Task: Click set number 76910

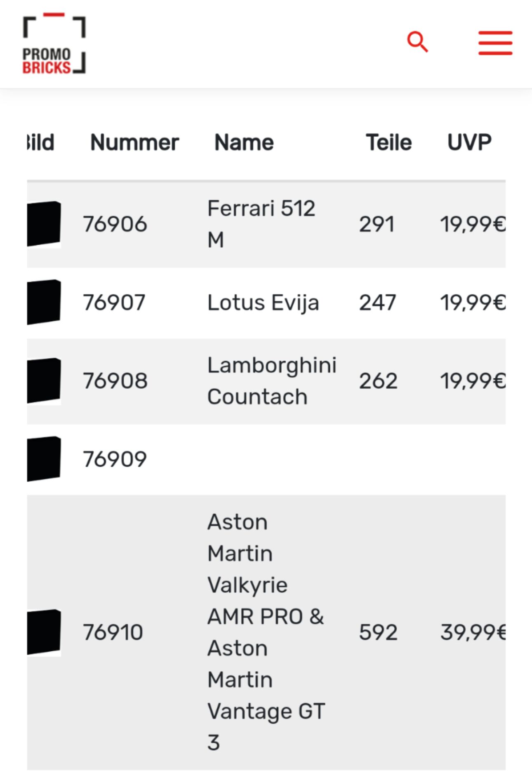Action: pos(113,632)
